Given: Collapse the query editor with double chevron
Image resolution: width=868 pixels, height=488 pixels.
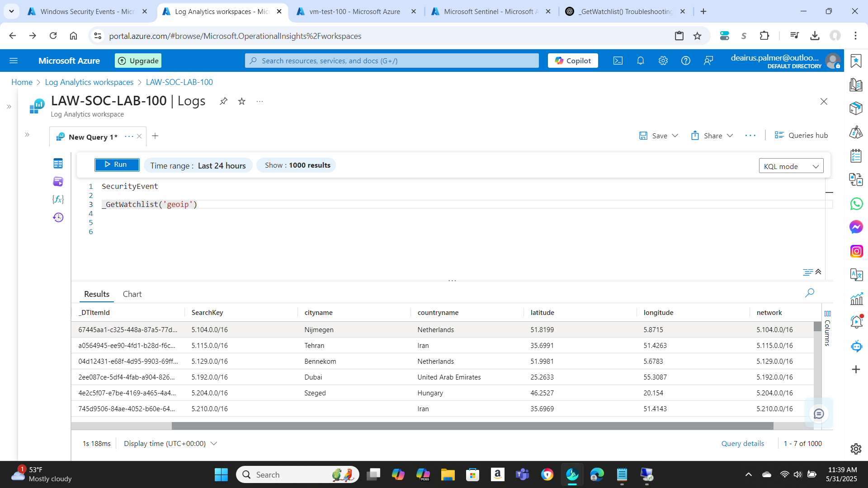Looking at the screenshot, I should click(x=818, y=272).
